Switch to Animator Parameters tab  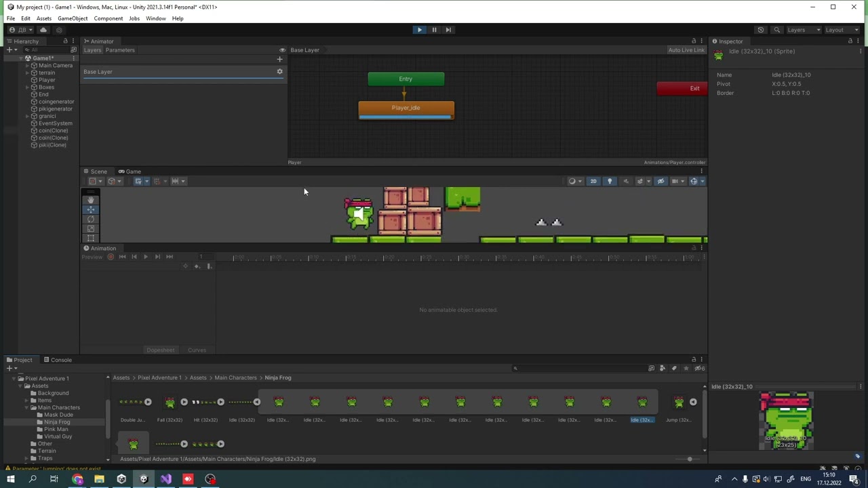(120, 50)
